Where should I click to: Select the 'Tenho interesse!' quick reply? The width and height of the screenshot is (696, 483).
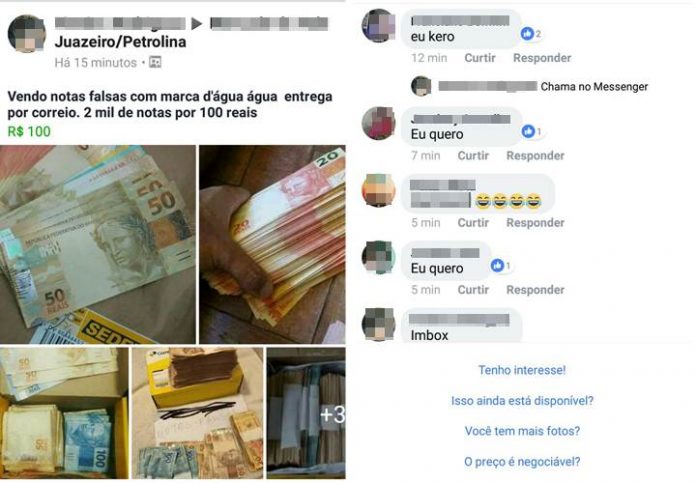pos(522,370)
